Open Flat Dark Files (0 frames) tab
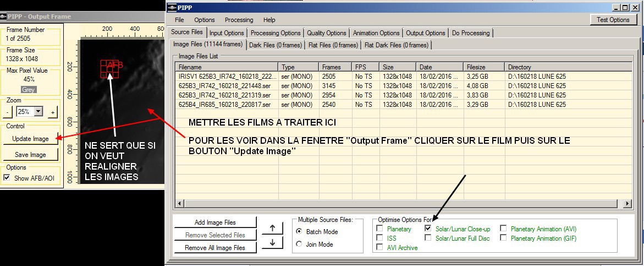 pos(397,45)
